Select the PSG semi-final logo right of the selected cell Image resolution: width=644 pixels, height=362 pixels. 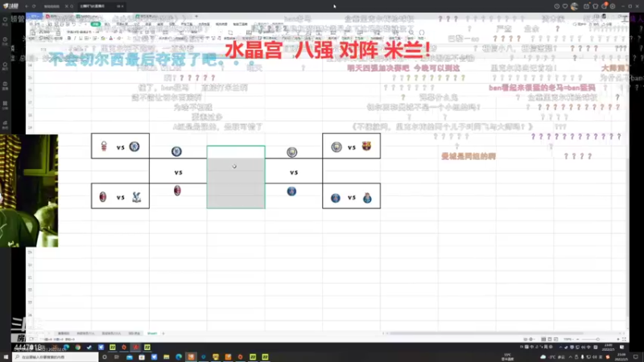pyautogui.click(x=291, y=191)
